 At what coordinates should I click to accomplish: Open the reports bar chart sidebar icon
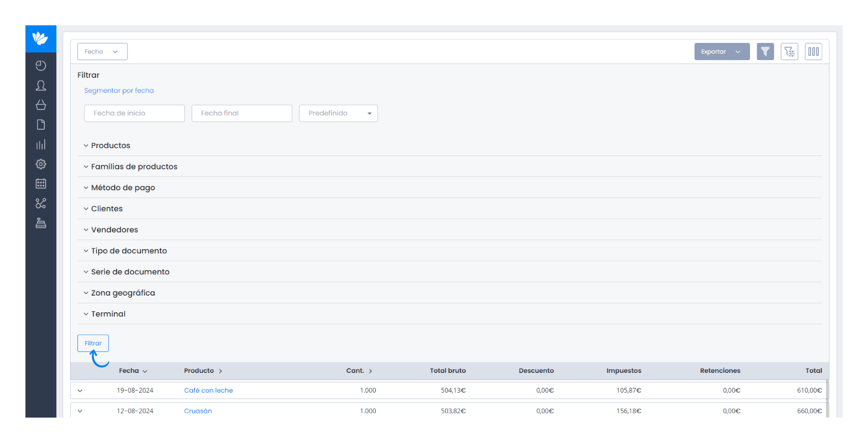click(x=41, y=145)
